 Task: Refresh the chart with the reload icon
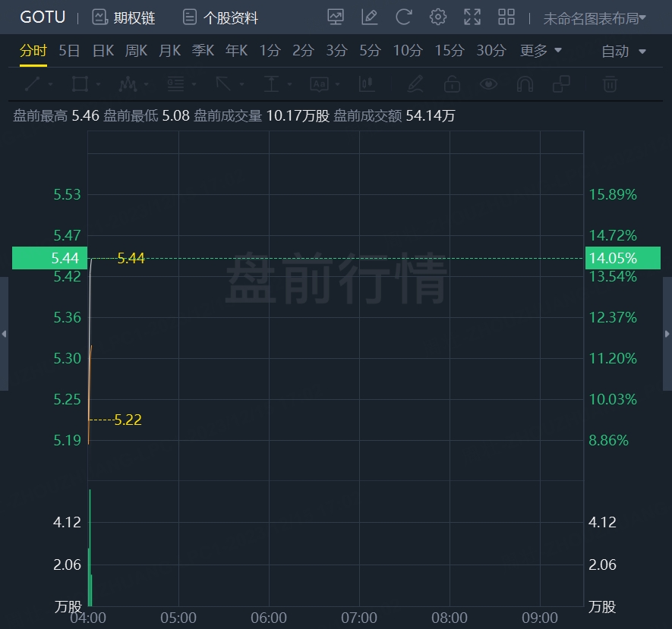click(x=404, y=17)
